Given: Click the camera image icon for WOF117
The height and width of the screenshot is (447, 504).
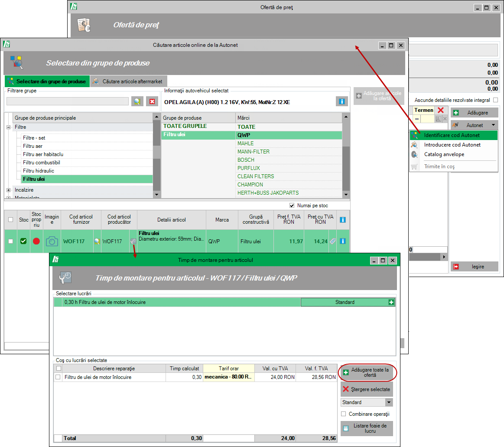Looking at the screenshot, I should click(x=52, y=241).
